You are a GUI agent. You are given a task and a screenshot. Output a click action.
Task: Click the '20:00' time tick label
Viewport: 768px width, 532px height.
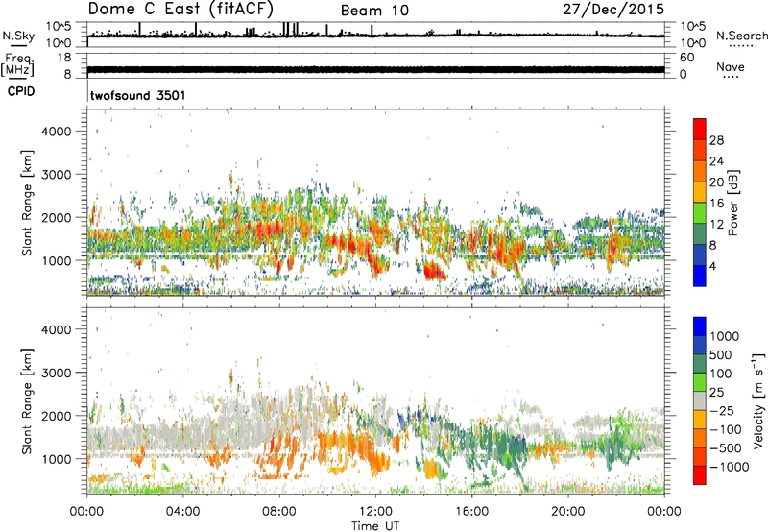567,512
